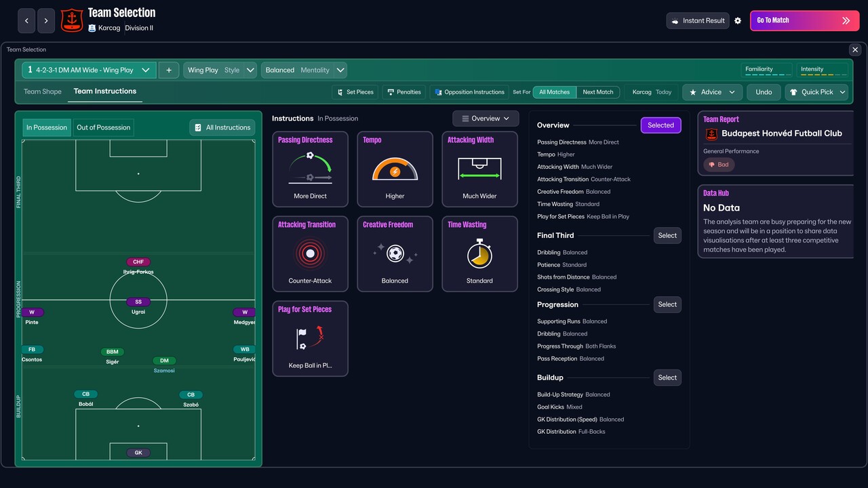This screenshot has height=488, width=868.
Task: Open the Balanced Mentality dropdown
Action: point(304,70)
